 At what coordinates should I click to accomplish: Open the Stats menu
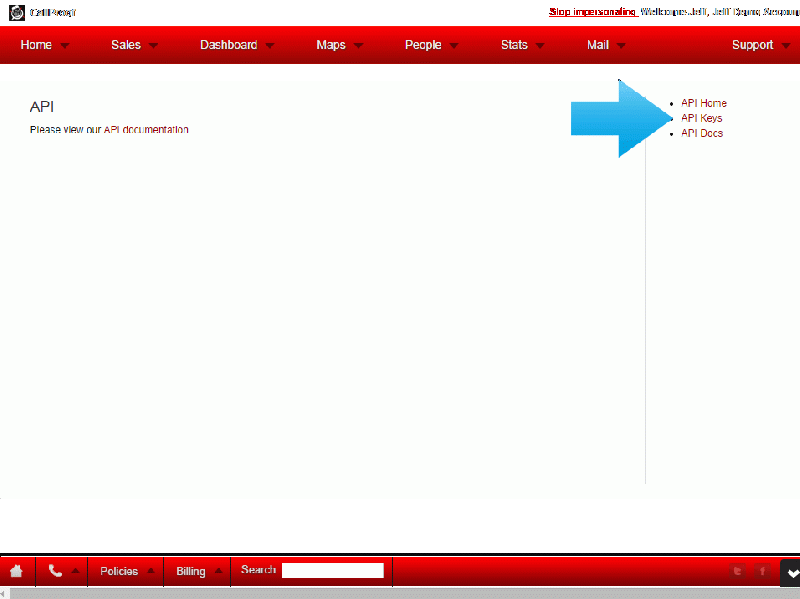[522, 45]
